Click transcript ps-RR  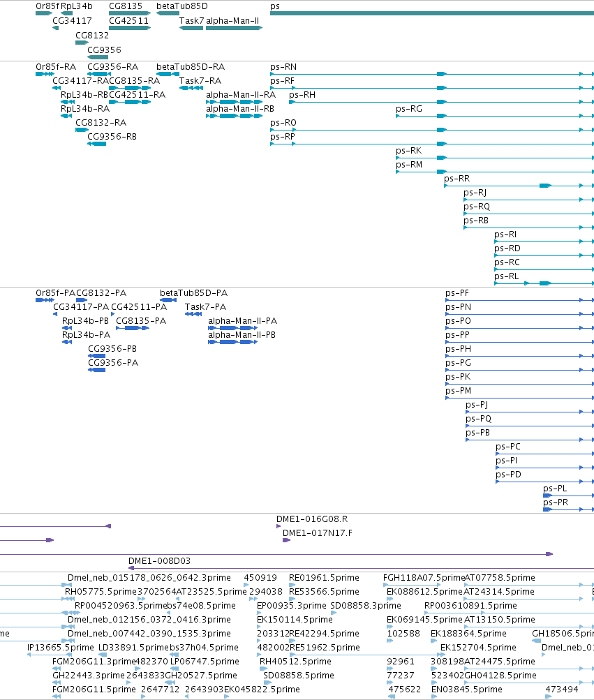[457, 179]
